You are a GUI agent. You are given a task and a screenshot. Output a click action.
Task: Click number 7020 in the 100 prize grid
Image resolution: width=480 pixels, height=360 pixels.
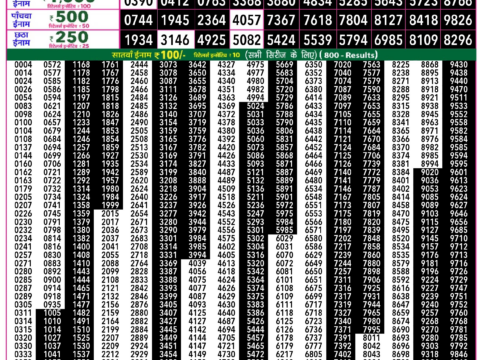[343, 64]
